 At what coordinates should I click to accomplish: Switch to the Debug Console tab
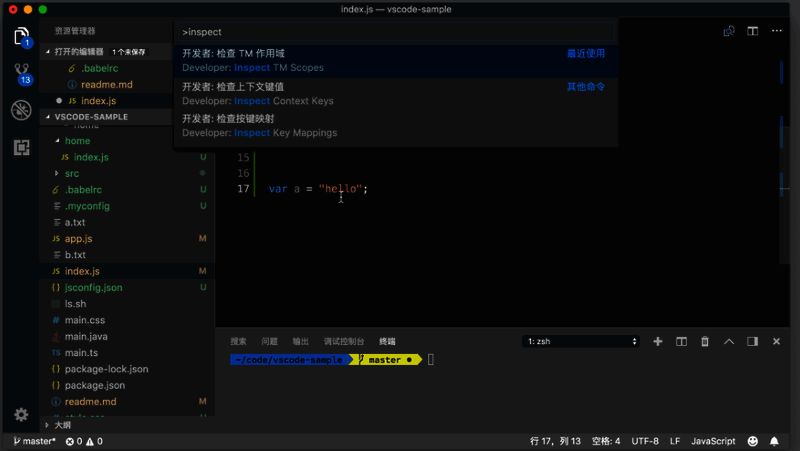click(x=343, y=341)
